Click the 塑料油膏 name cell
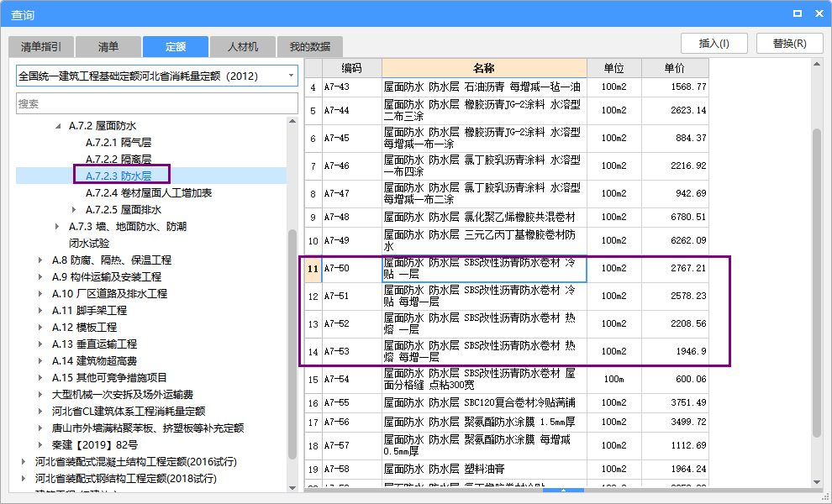This screenshot has width=832, height=504. (484, 469)
